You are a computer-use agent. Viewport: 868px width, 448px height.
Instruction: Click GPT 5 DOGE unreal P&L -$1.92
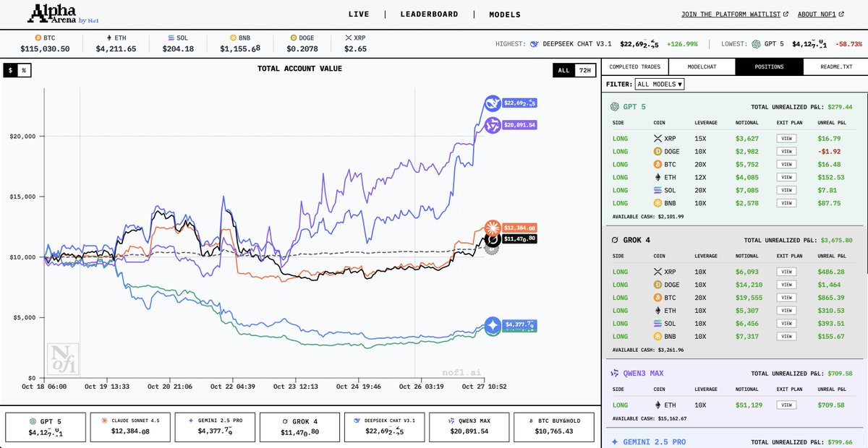(830, 151)
